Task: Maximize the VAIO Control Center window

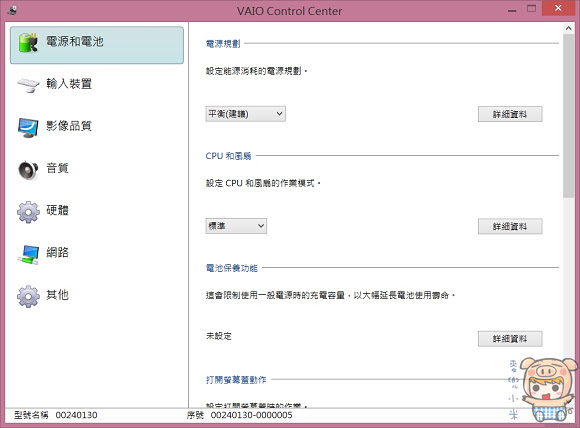Action: pyautogui.click(x=531, y=9)
